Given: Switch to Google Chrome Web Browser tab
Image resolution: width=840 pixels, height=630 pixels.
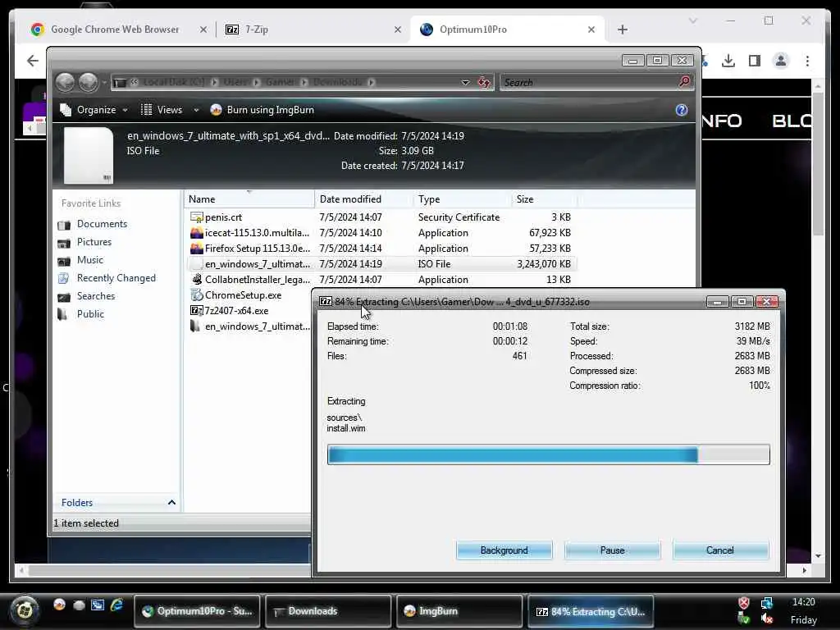Looking at the screenshot, I should (x=115, y=30).
